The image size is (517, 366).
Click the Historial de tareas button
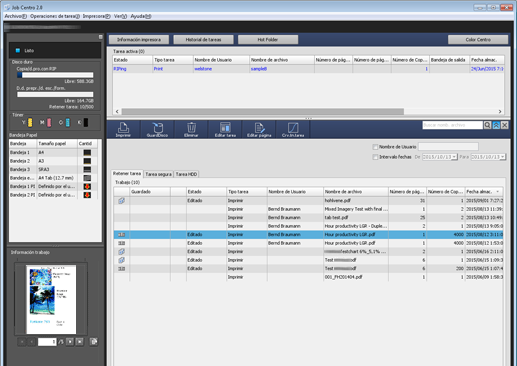(203, 40)
